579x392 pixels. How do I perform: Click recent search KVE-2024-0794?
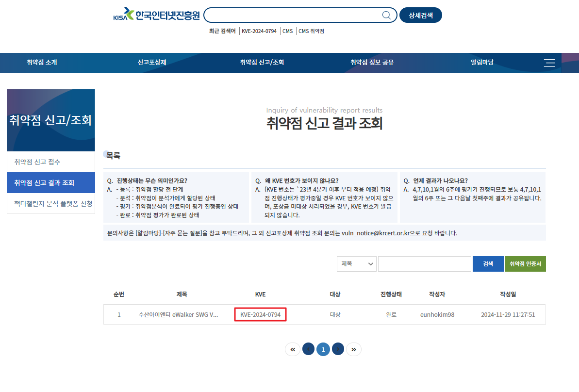[259, 31]
